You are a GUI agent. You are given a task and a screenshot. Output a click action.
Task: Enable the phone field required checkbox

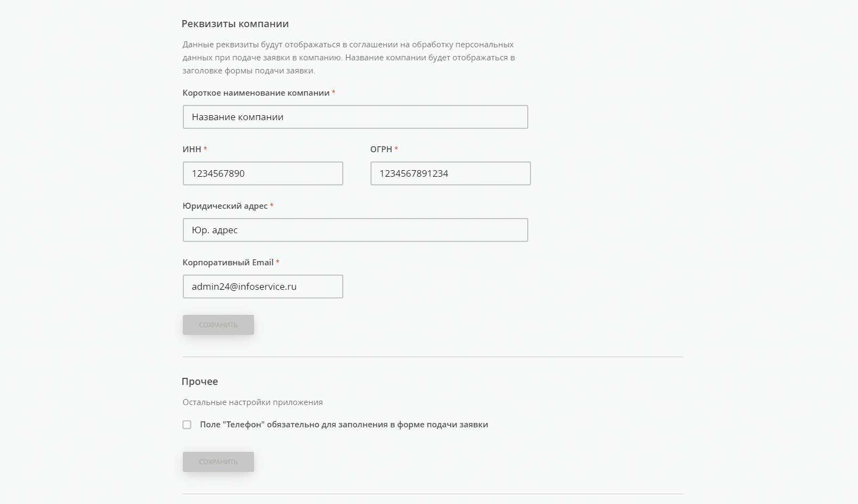coord(187,425)
